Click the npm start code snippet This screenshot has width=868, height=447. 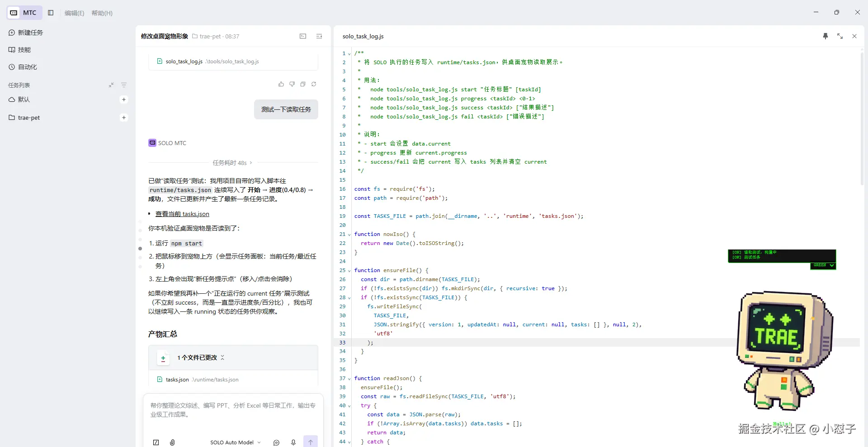click(187, 243)
